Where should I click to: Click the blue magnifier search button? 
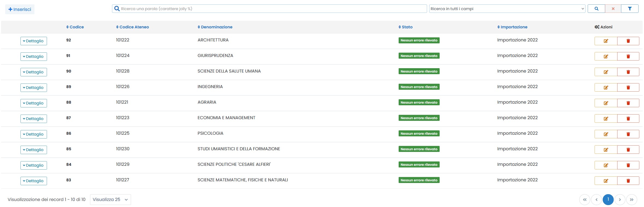pyautogui.click(x=596, y=9)
